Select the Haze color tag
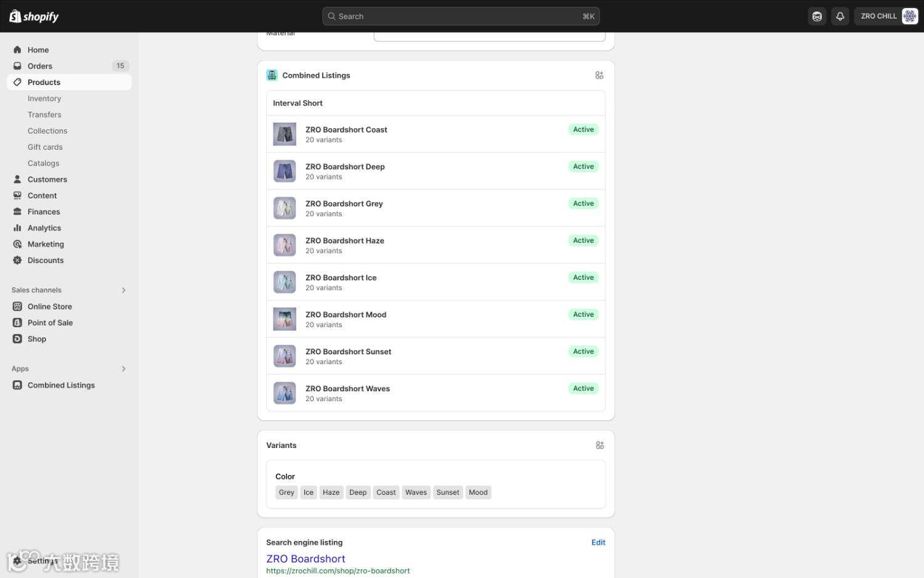Viewport: 924px width, 578px height. pyautogui.click(x=331, y=492)
